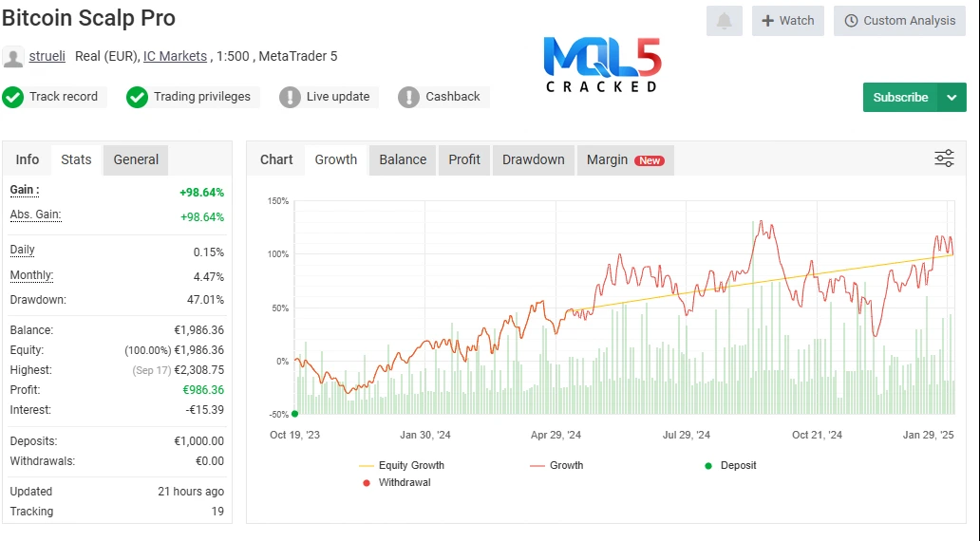This screenshot has width=980, height=541.
Task: Click the Live update exclamation icon
Action: coord(290,97)
